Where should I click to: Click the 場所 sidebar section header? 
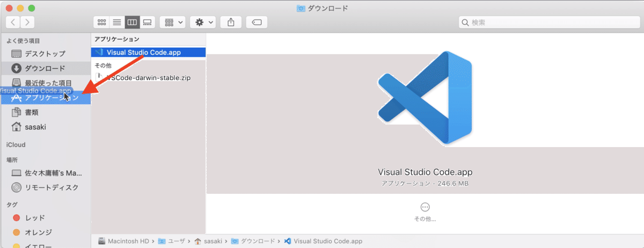12,159
